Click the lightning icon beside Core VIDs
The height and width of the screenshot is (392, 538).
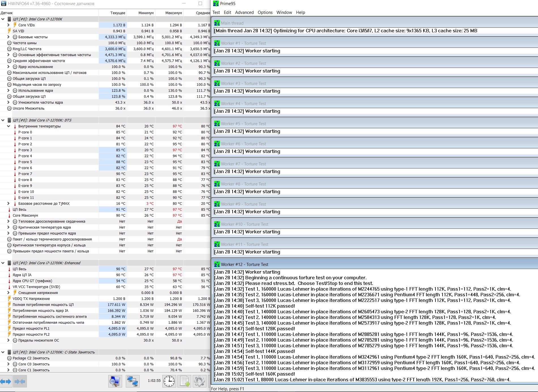coord(15,25)
